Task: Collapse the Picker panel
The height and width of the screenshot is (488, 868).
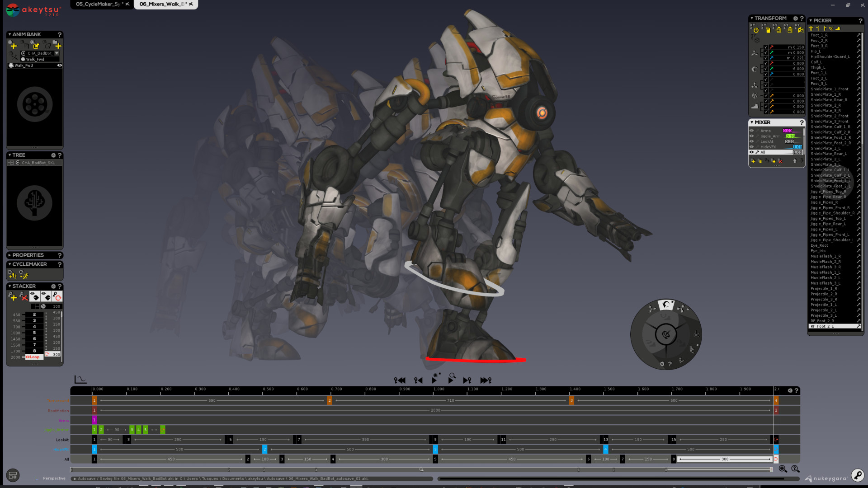Action: point(811,21)
